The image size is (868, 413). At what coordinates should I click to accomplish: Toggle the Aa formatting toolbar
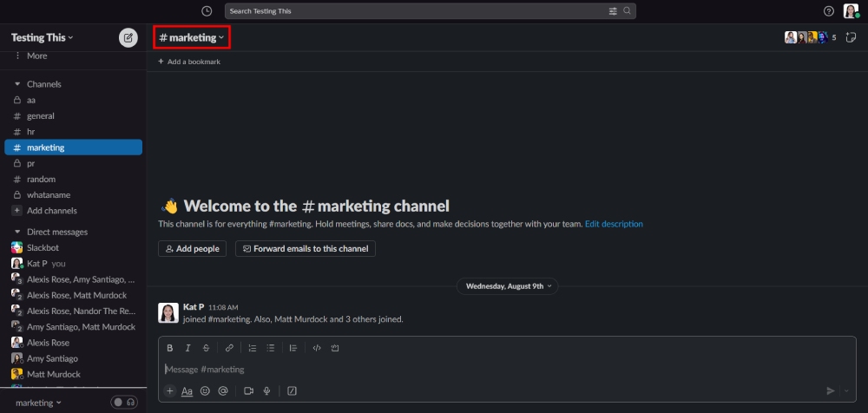187,390
